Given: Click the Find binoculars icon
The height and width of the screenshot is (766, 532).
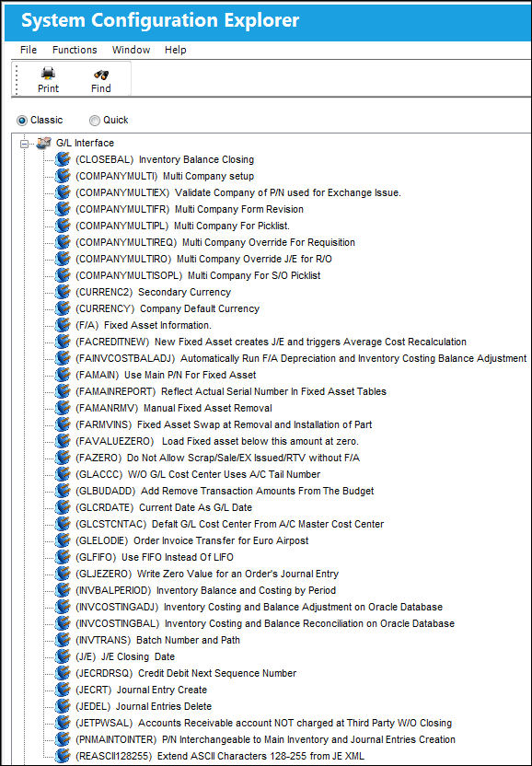Looking at the screenshot, I should pos(101,75).
